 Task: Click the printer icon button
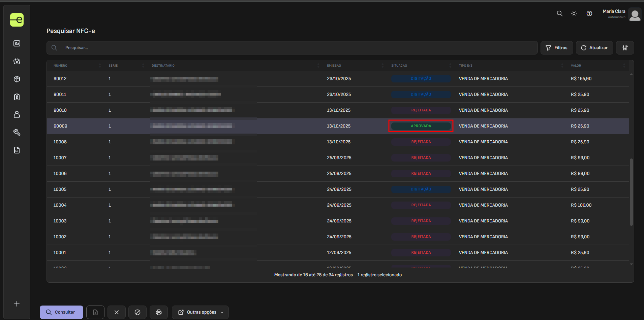(159, 312)
